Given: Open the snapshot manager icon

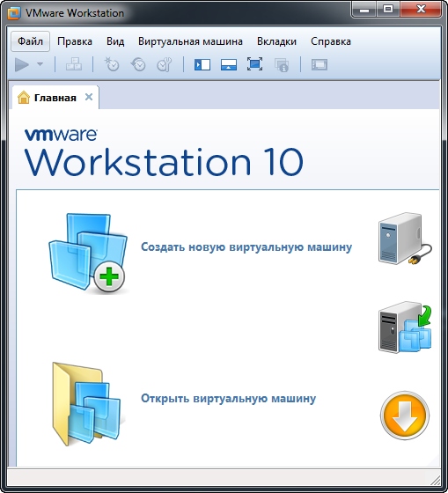Looking at the screenshot, I should (x=164, y=64).
